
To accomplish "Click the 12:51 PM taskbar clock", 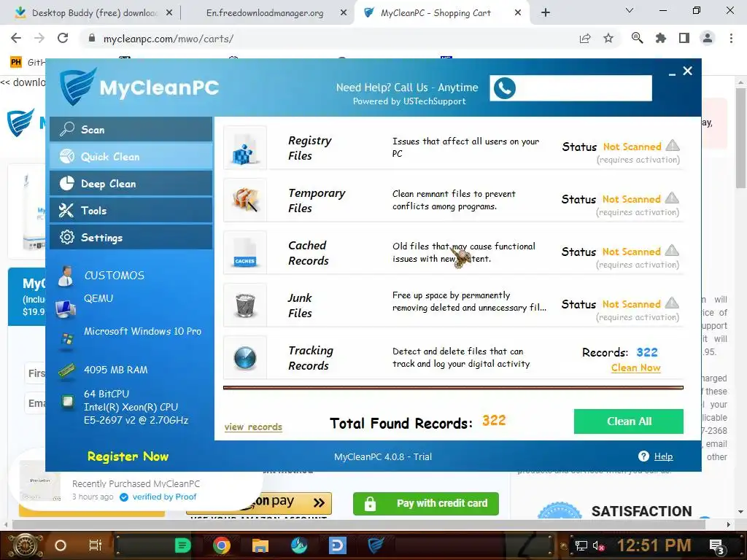I will 654,545.
